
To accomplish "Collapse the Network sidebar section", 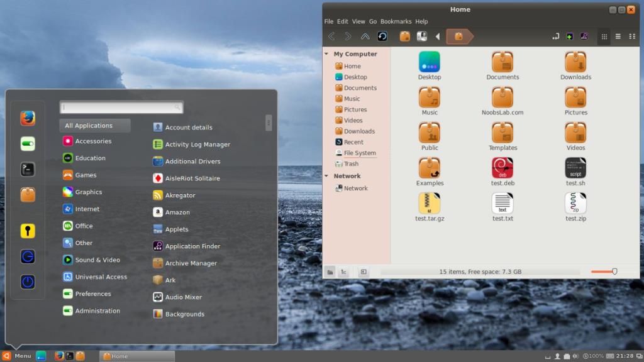I will (x=326, y=176).
